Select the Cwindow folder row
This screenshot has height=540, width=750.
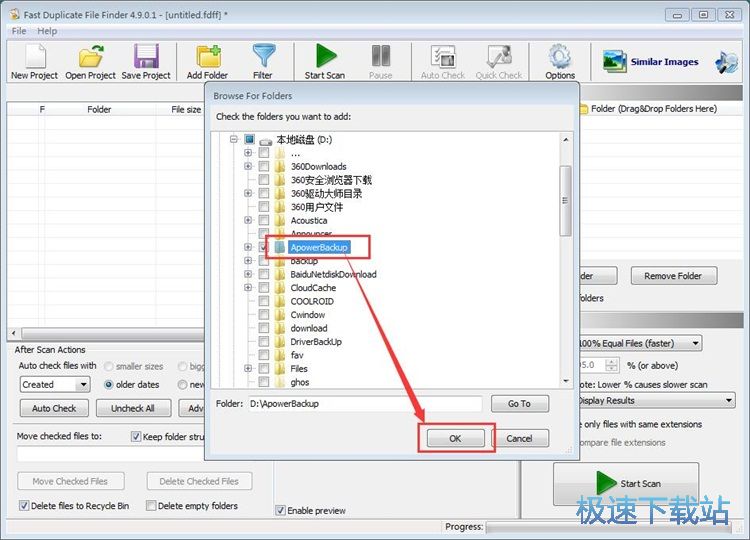[x=308, y=315]
